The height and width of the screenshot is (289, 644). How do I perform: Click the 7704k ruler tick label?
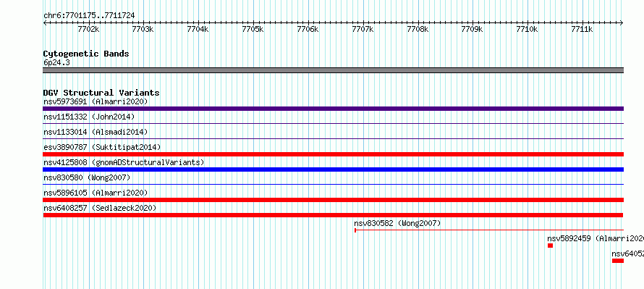coord(198,30)
